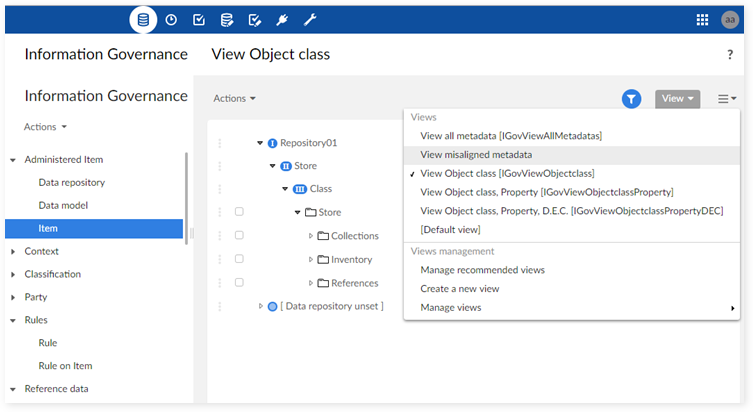The image size is (753, 412).
Task: Collapse the Repository01 tree node
Action: 260,143
